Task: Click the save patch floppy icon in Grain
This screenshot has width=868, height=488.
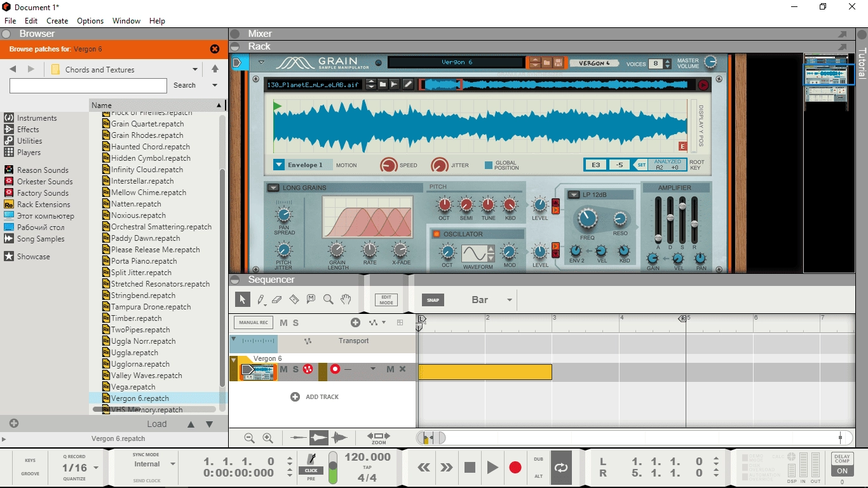Action: coord(558,63)
